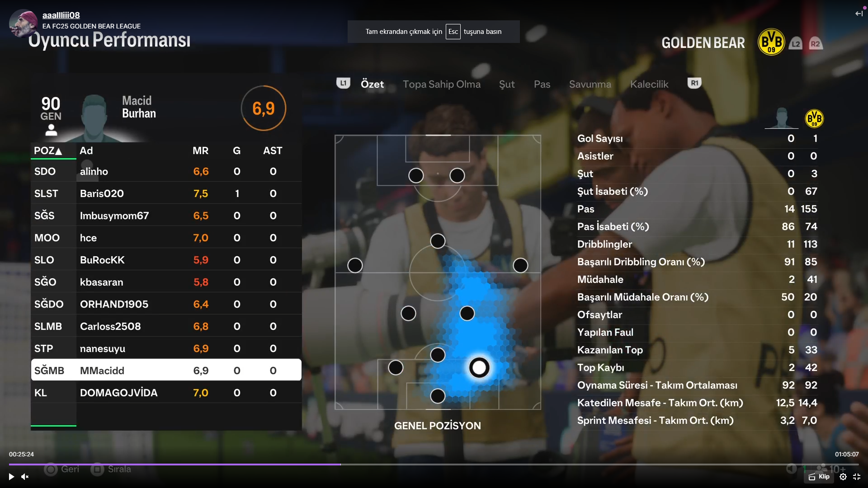Play the video with the play button
868x488 pixels.
click(x=11, y=477)
